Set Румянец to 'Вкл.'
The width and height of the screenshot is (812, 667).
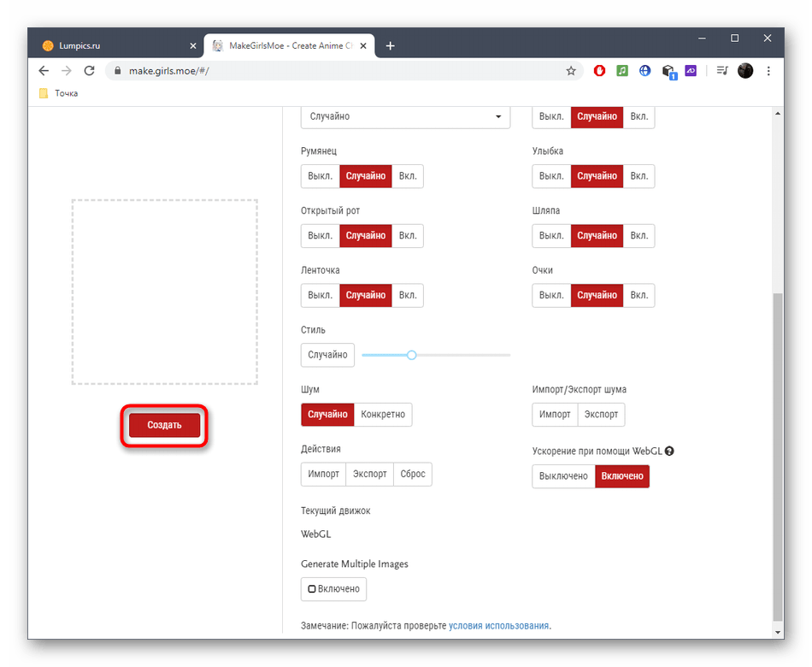[408, 176]
